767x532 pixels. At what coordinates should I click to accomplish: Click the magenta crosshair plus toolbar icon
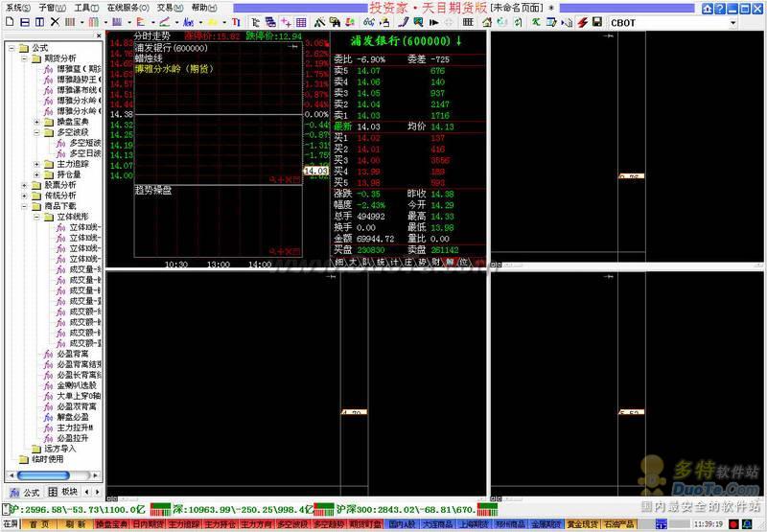(286, 22)
